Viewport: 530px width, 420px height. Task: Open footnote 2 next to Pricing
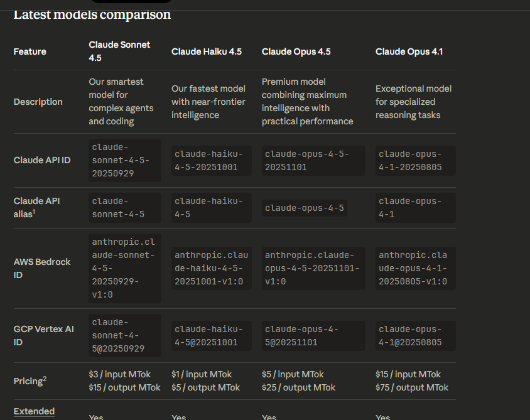(45, 378)
